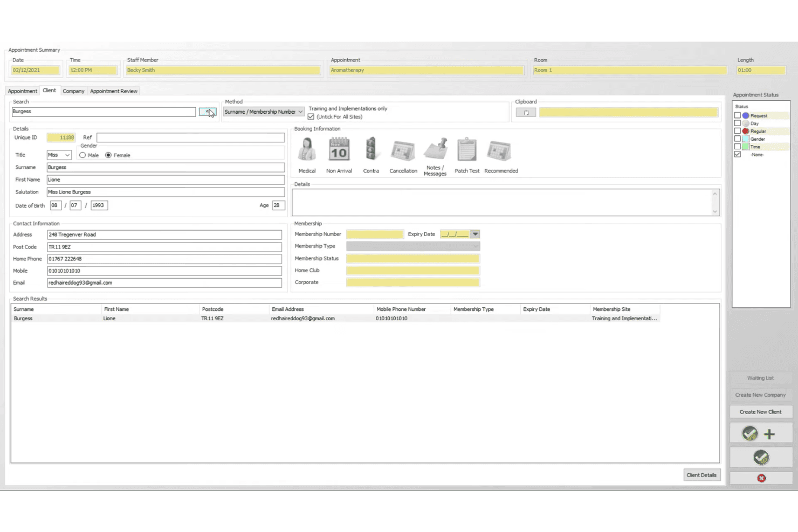Click the blue Request status color circle
This screenshot has width=798, height=532.
(746, 115)
